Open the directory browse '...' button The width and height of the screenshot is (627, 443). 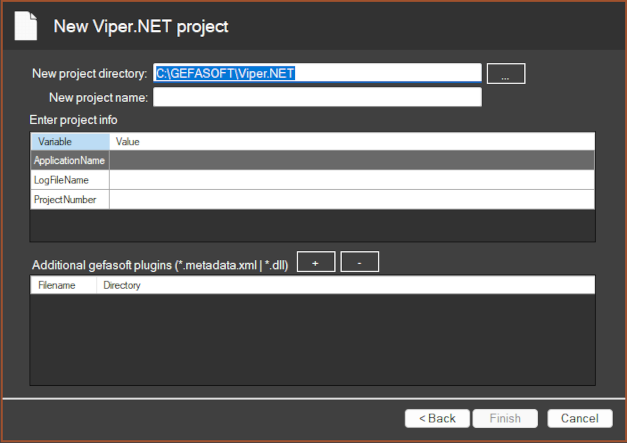tap(506, 74)
